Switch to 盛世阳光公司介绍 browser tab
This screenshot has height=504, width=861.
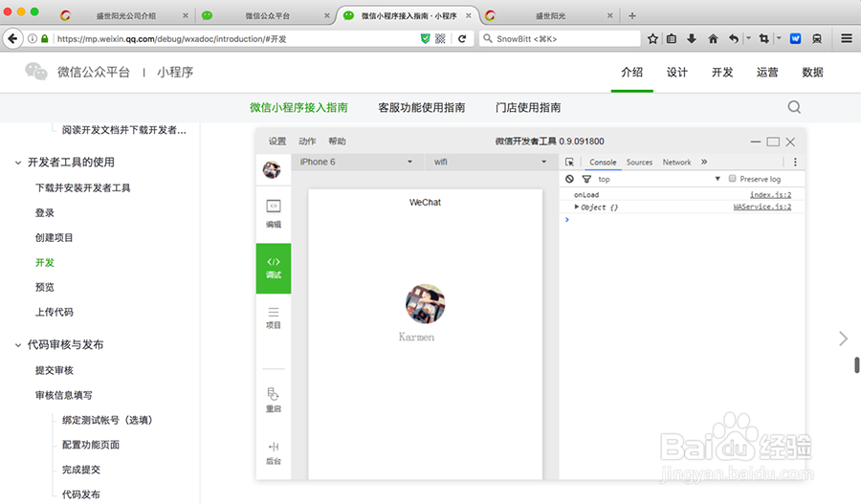pyautogui.click(x=125, y=15)
